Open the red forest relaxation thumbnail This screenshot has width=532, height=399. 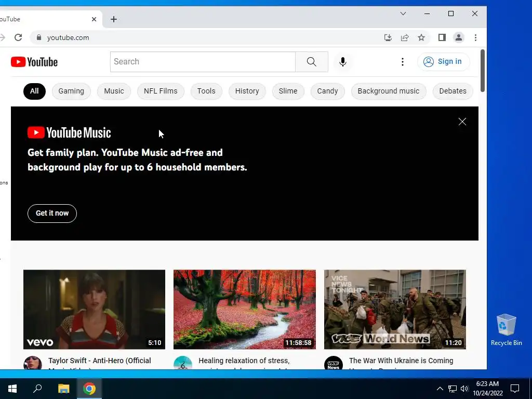tap(245, 310)
